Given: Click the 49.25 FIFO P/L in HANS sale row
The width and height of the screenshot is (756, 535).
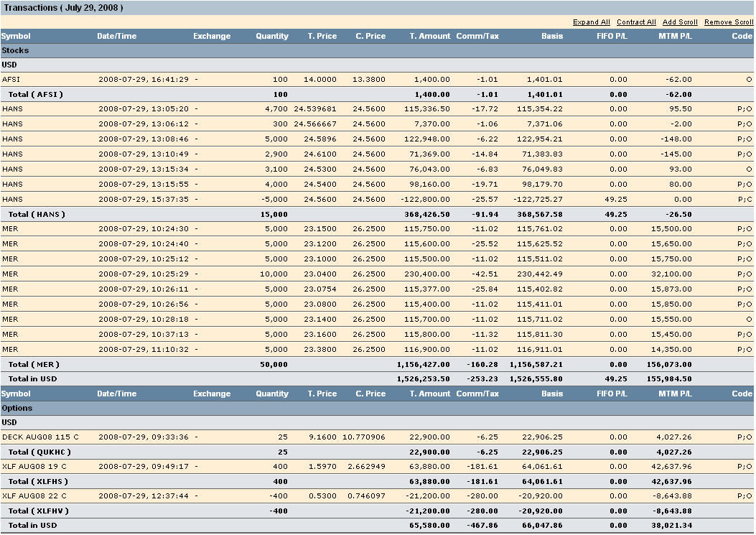Looking at the screenshot, I should click(616, 199).
